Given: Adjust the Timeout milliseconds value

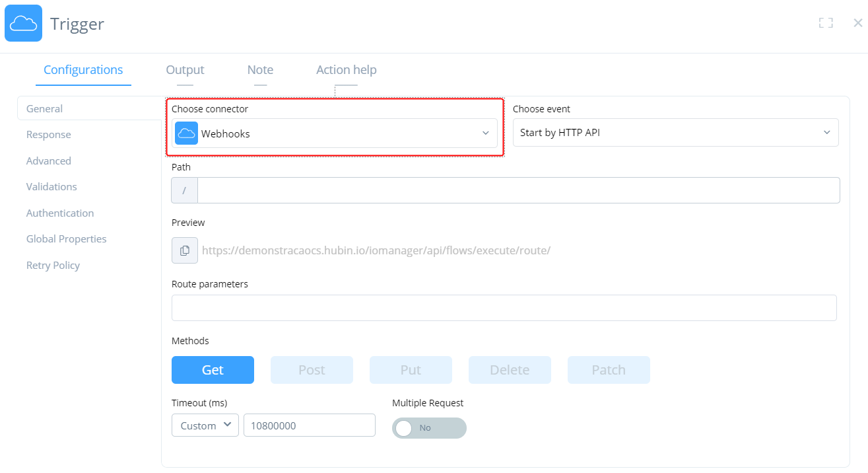Looking at the screenshot, I should coord(309,425).
